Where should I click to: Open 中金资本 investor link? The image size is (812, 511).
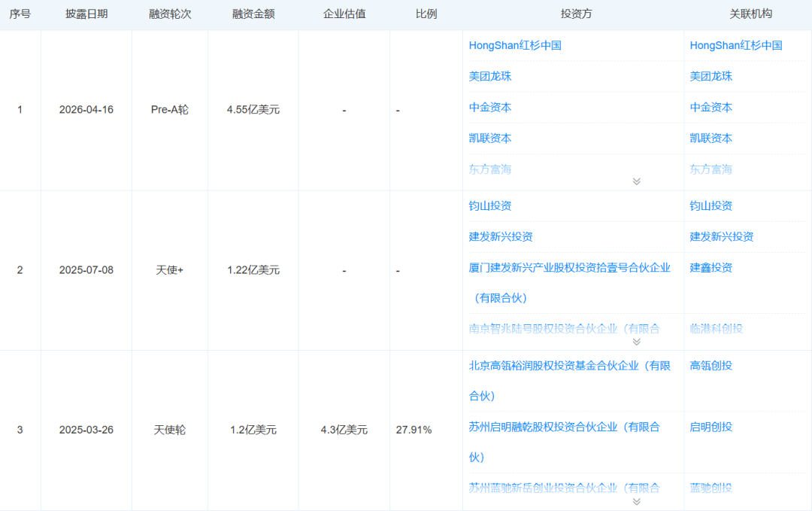pyautogui.click(x=490, y=108)
